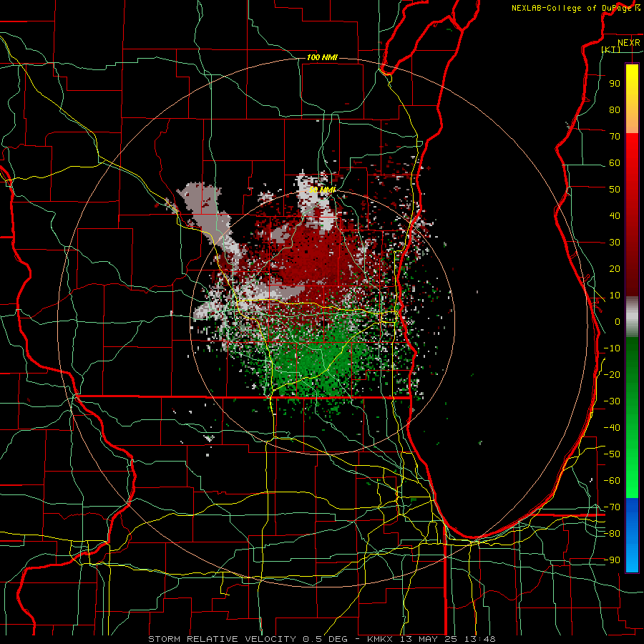Select the 100 NMI range ring label

(322, 57)
